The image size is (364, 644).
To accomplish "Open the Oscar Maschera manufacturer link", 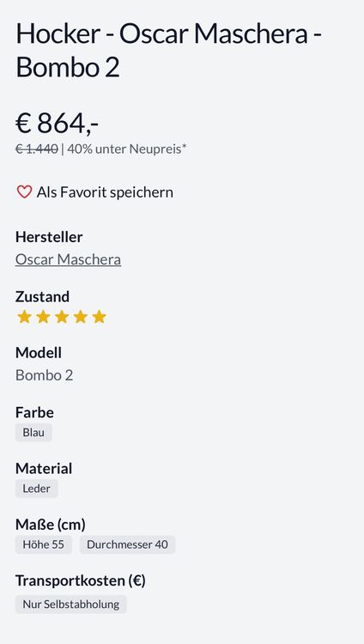I will tap(68, 259).
